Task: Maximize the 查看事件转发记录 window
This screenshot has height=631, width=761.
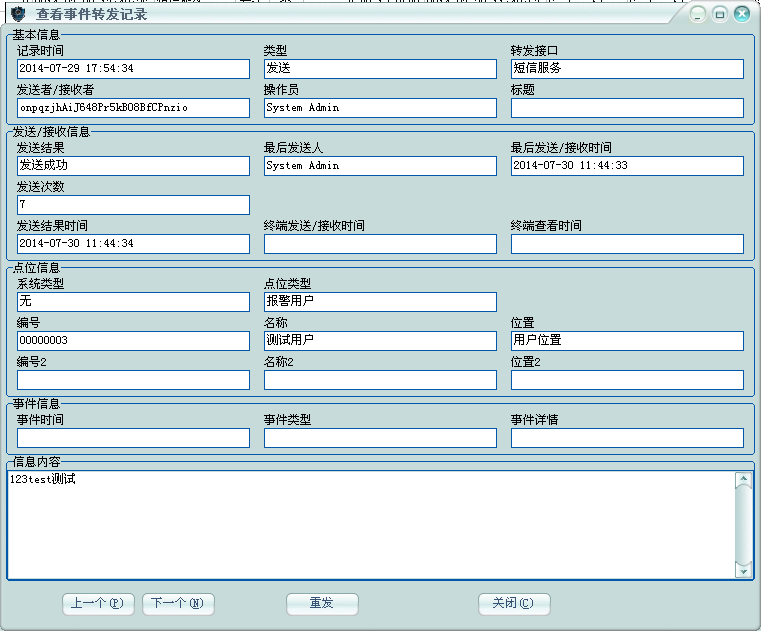Action: [720, 14]
